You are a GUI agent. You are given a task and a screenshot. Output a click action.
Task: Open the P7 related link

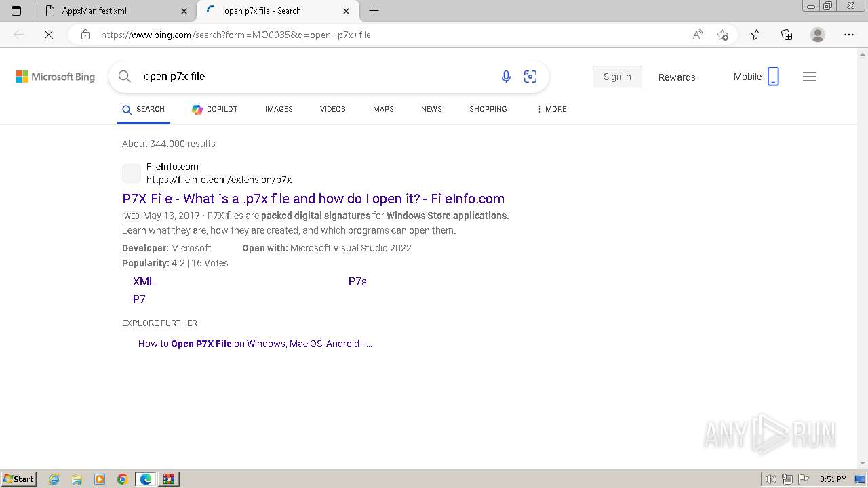(139, 299)
